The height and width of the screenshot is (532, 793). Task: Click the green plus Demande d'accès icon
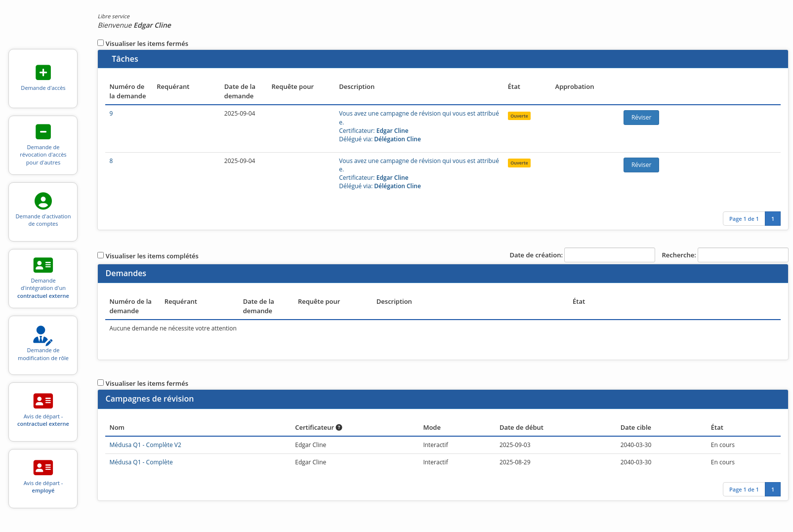(43, 73)
